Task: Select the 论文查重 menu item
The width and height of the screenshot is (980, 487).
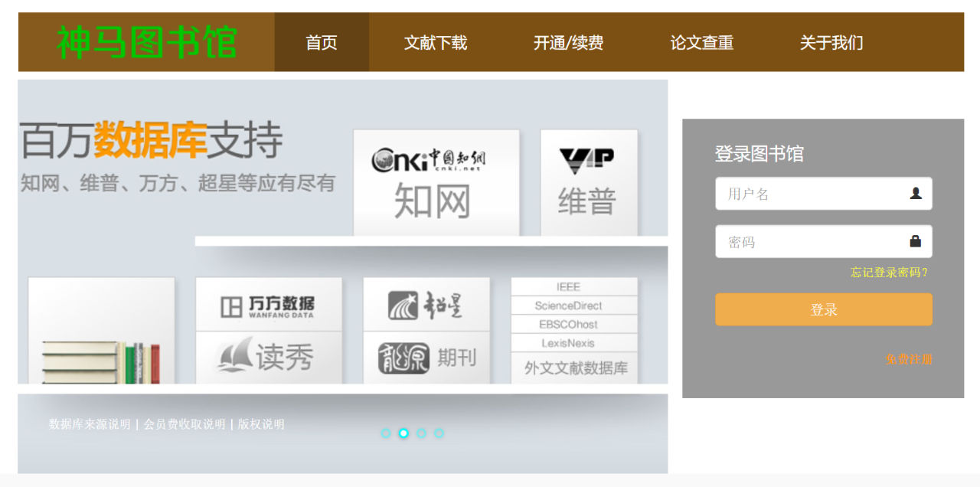Action: coord(701,42)
